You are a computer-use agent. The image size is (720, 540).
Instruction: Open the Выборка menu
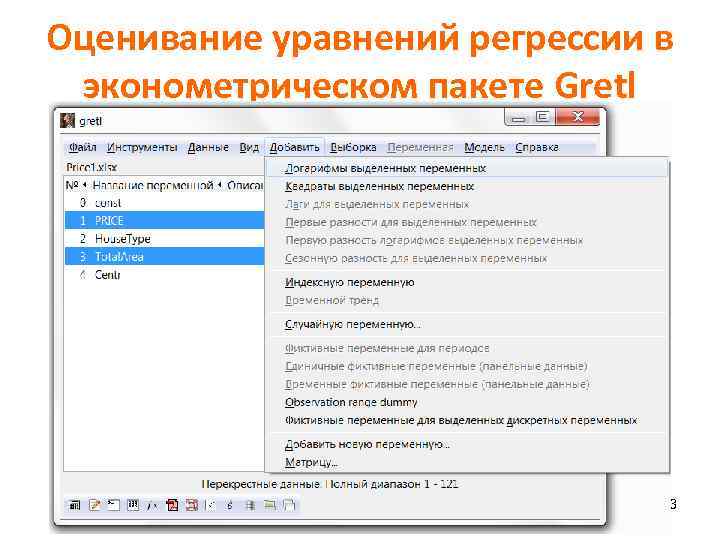[353, 147]
